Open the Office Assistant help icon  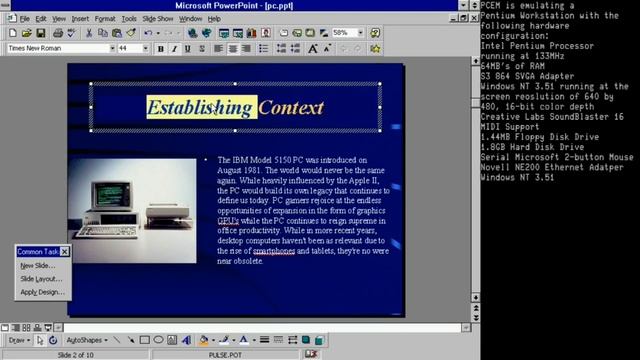point(375,33)
